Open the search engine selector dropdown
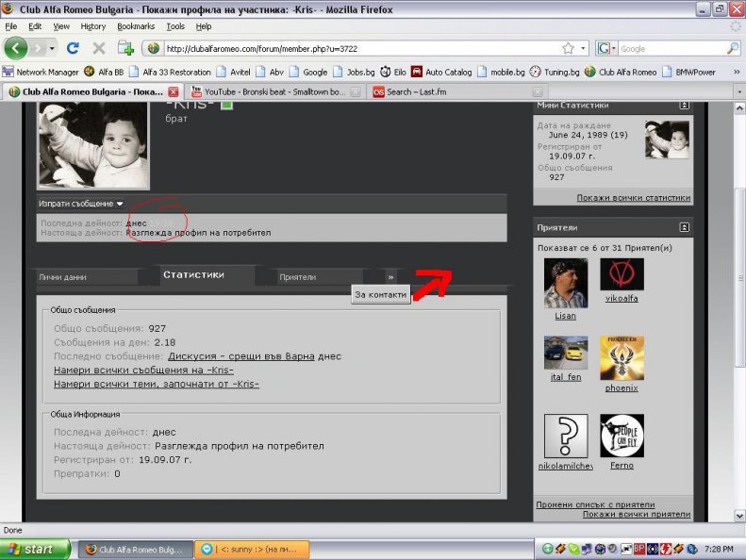 click(x=605, y=48)
